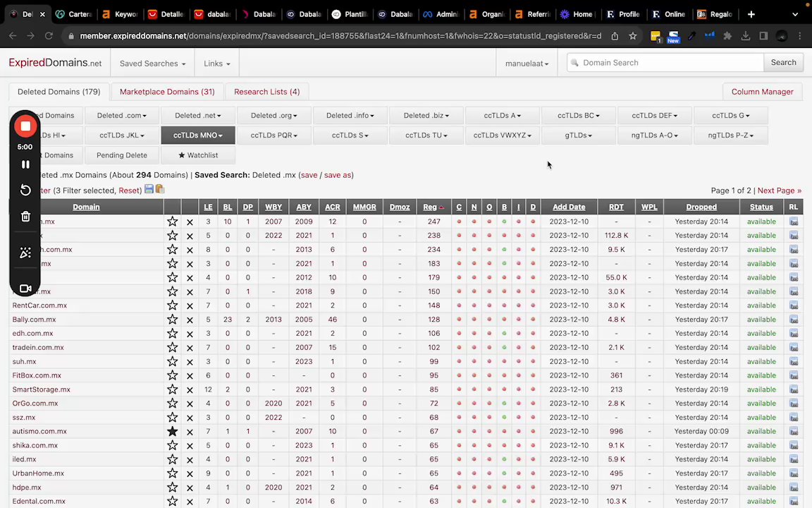The width and height of the screenshot is (812, 508).
Task: Star the Bally.com.mx domain
Action: point(173,320)
